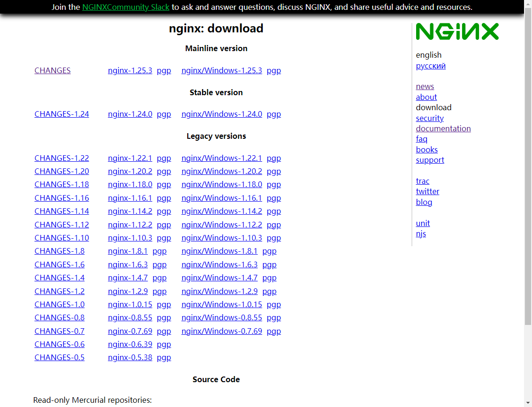This screenshot has width=532, height=407.
Task: Open the security page
Action: [430, 118]
